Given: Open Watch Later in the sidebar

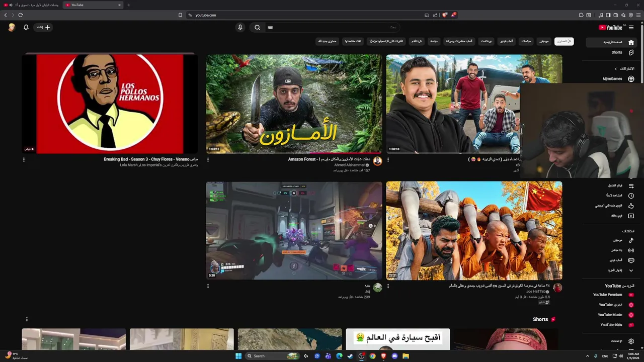Looking at the screenshot, I should pos(612,196).
